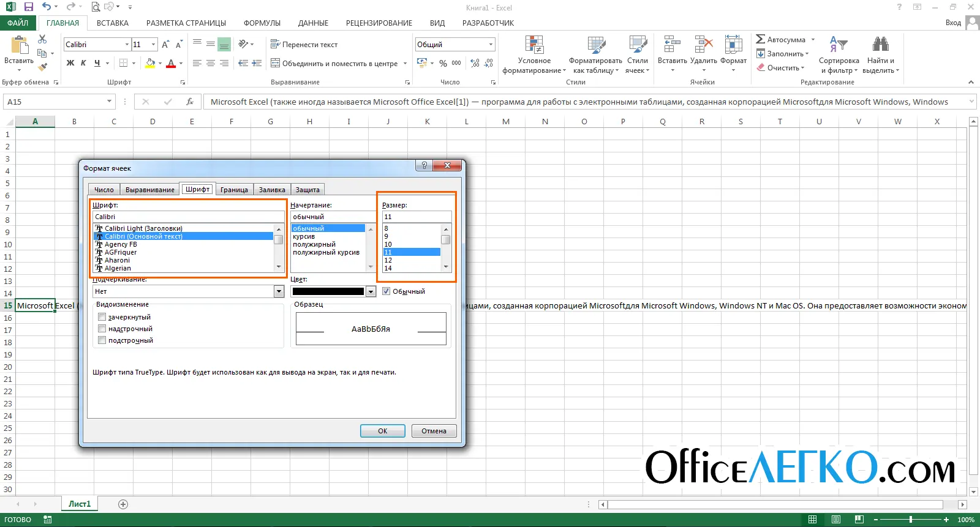Enable the подстрочный checkbox

(x=102, y=340)
